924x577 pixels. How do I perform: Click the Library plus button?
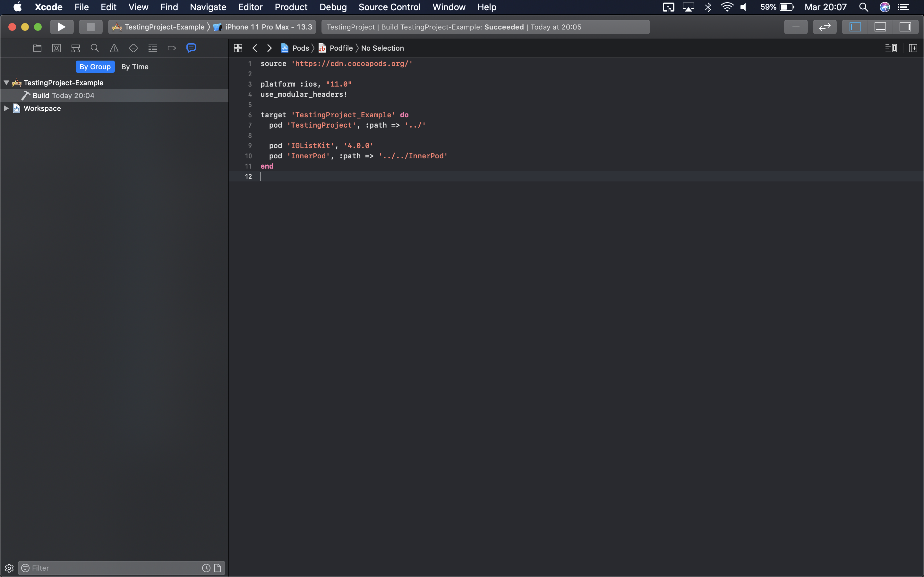(x=796, y=27)
